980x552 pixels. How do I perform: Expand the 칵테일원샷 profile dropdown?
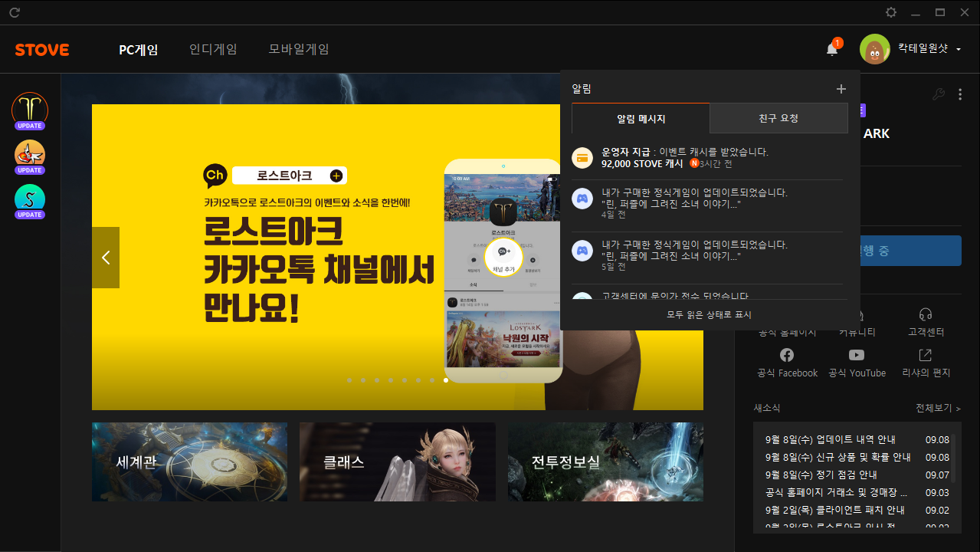[x=959, y=50]
